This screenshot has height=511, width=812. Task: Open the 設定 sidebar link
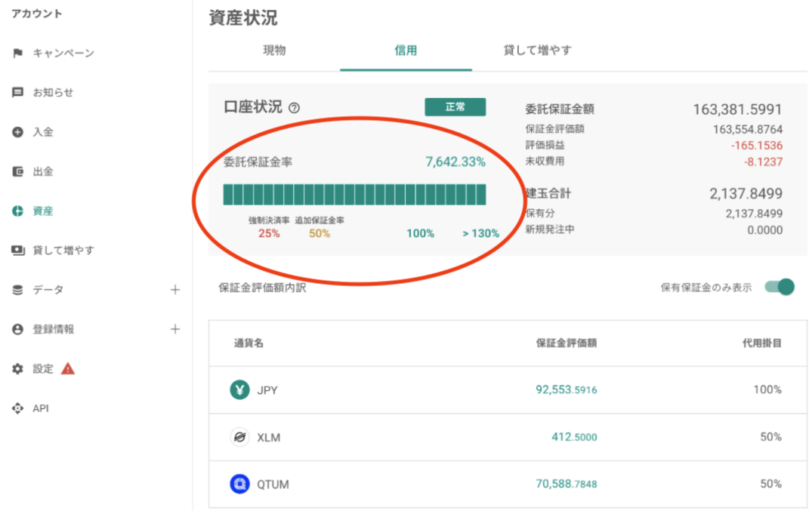43,369
